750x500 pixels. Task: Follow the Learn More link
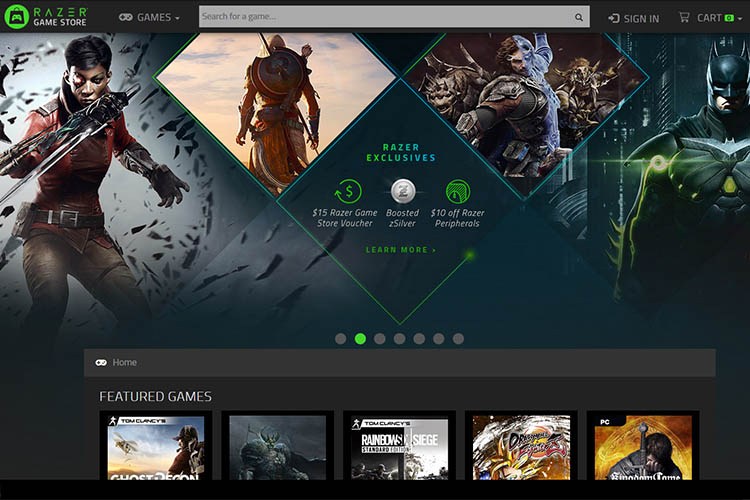click(401, 250)
